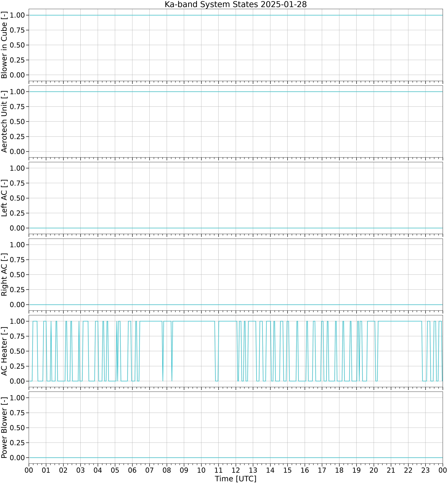Click the 0.75 tick of Left AC plot

tap(17, 183)
